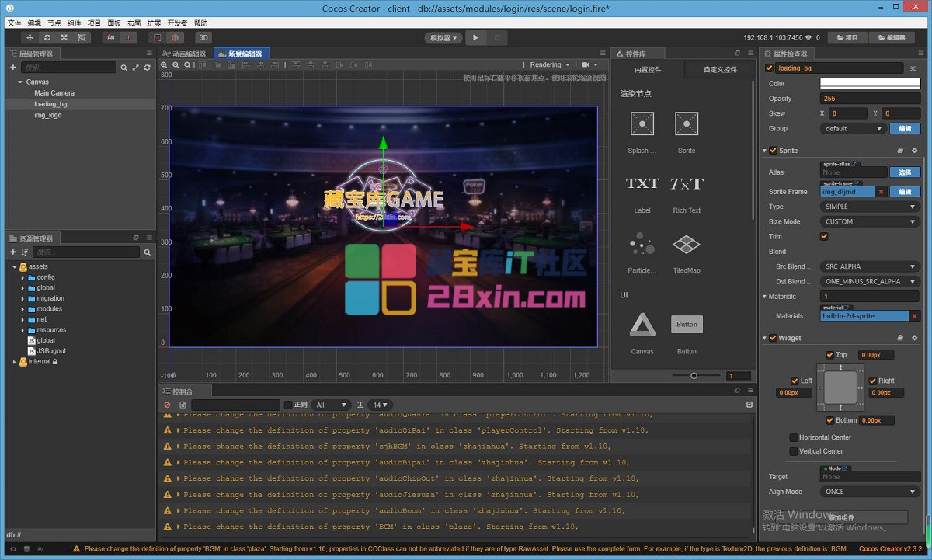Click the Canvas UI control
This screenshot has width=932, height=560.
tap(642, 325)
